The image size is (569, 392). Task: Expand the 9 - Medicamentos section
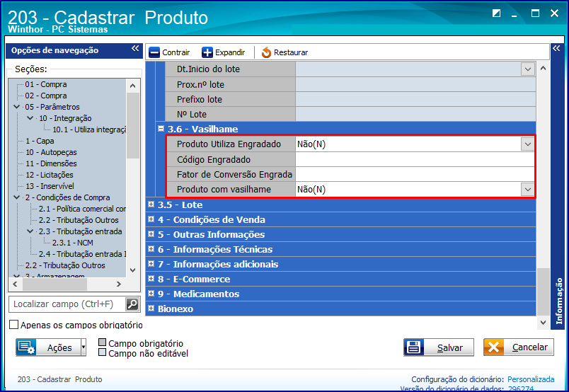tap(151, 294)
